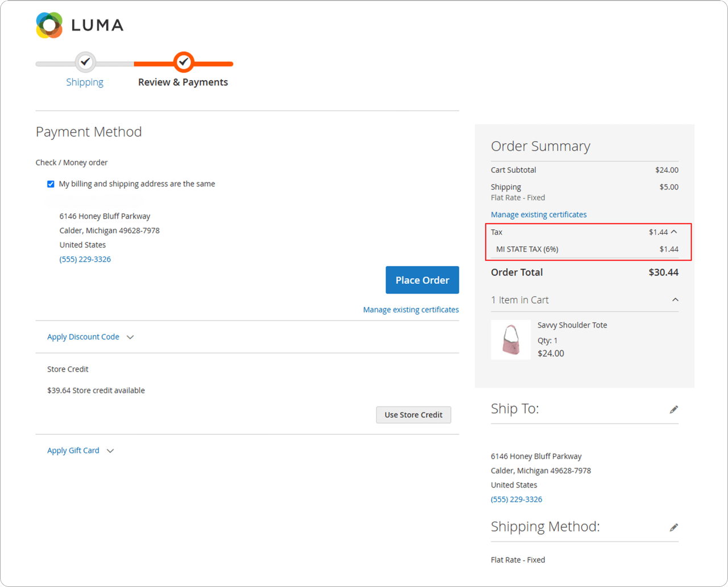The height and width of the screenshot is (587, 728).
Task: Click the Review & Payments checkmark icon
Action: coord(183,62)
